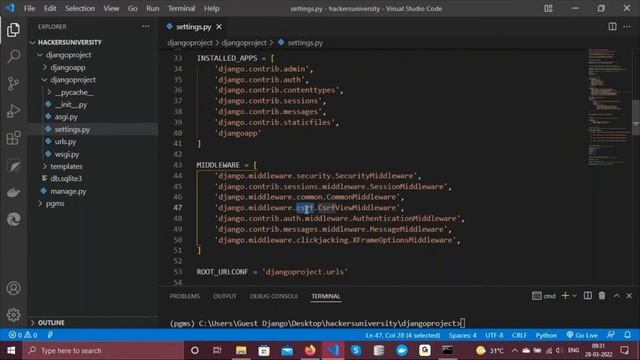The height and width of the screenshot is (360, 640).
Task: Start Go Live server
Action: click(x=582, y=335)
